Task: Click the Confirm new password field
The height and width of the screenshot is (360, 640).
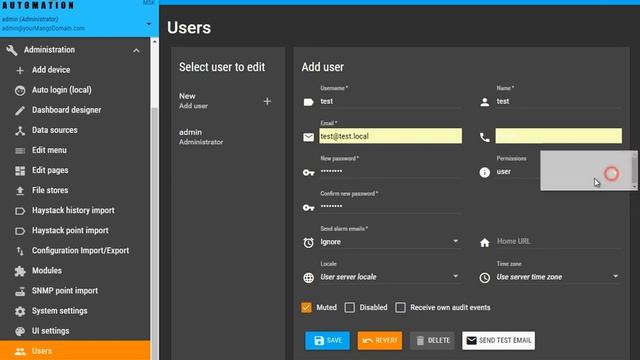Action: pos(390,207)
